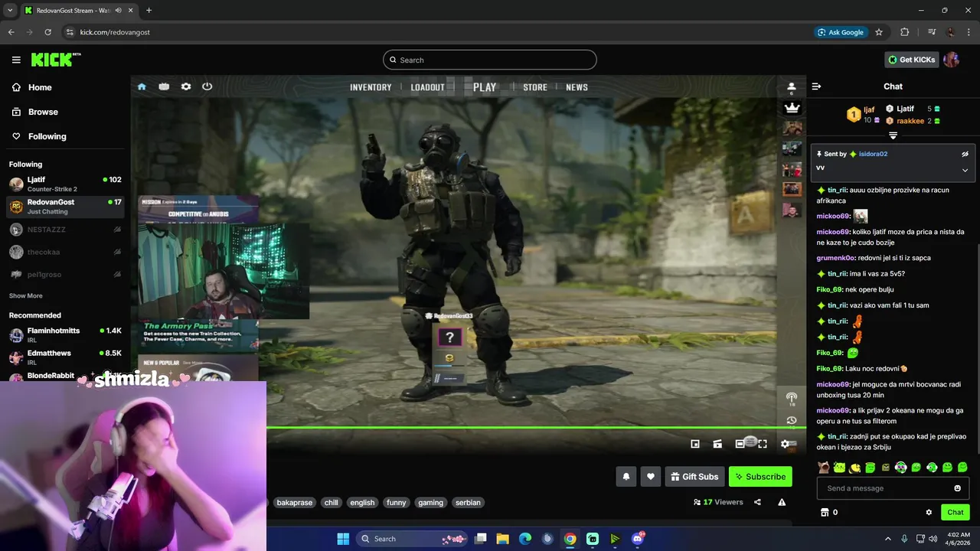Open Microsoft Edge from taskbar
Screen dimensions: 980x551
(525, 539)
